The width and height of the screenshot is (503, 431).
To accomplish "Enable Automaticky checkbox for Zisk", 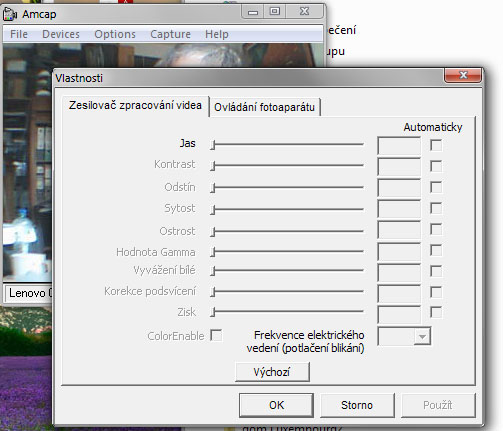I will pyautogui.click(x=436, y=312).
